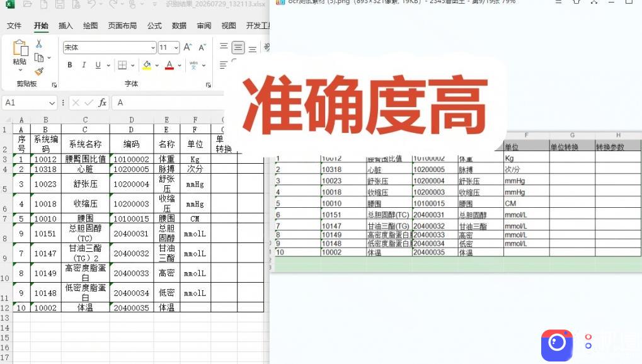642x364 pixels.
Task: Click the Bottom Align icon
Action: pyautogui.click(x=253, y=49)
